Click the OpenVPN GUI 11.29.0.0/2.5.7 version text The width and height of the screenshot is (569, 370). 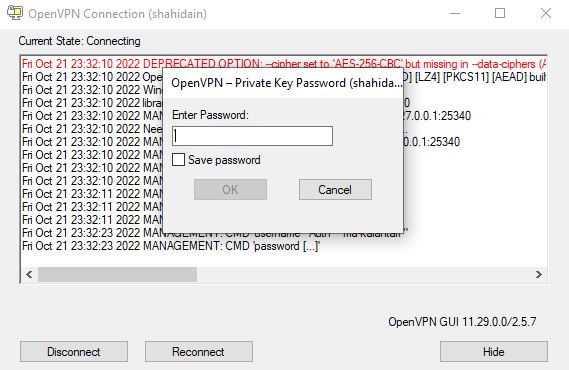tap(462, 322)
